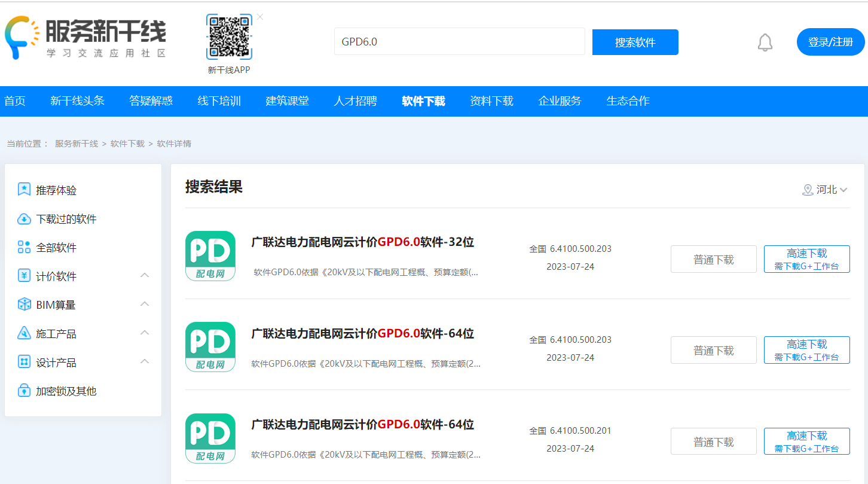Toggle the 设计产品 chevron
This screenshot has width=868, height=484.
[145, 361]
